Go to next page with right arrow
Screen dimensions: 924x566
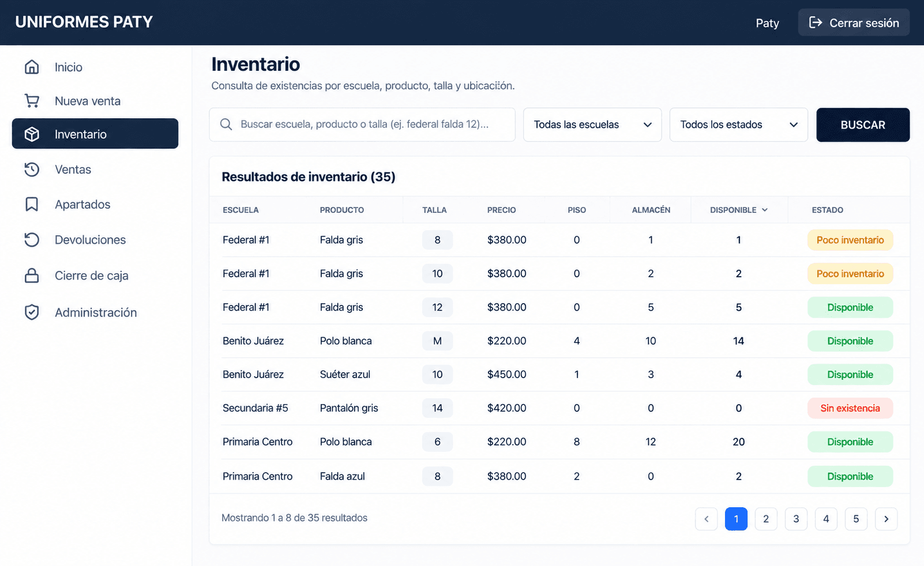coord(886,519)
